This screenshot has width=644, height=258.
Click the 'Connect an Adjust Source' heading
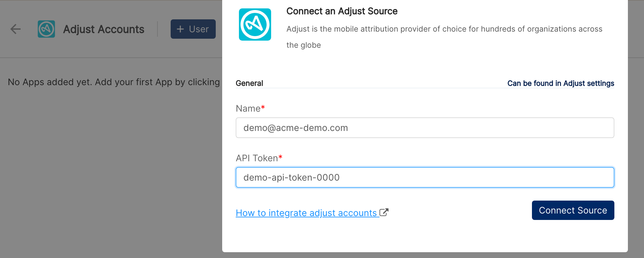click(x=342, y=11)
